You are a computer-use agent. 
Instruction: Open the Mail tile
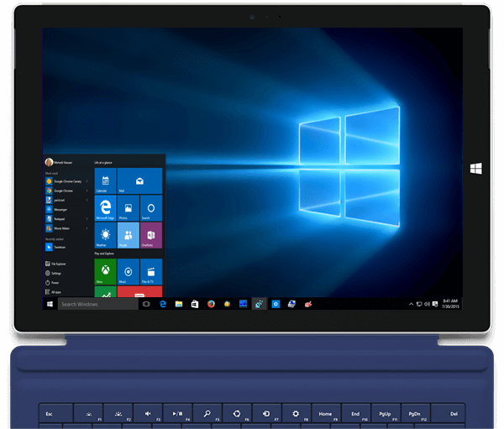click(139, 181)
